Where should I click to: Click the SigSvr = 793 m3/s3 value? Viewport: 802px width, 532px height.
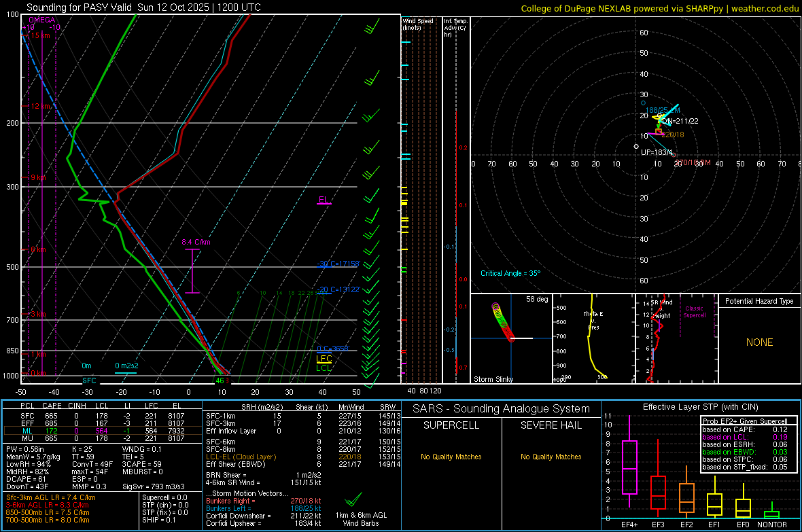(x=154, y=486)
